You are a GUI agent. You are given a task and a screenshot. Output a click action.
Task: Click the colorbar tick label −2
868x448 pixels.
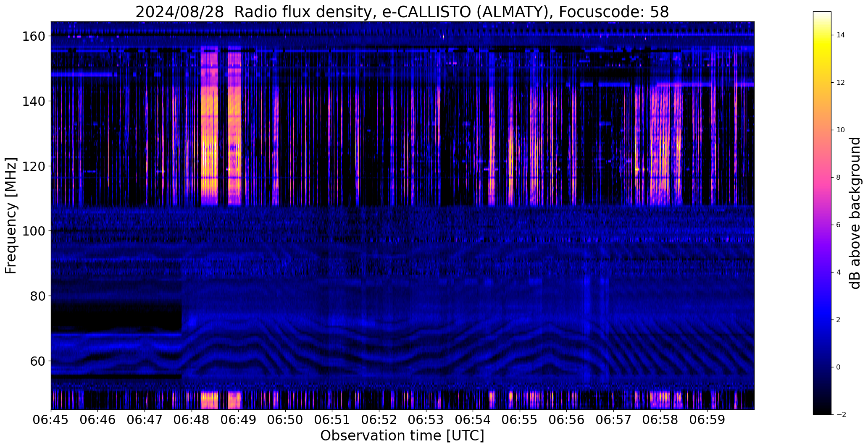(x=841, y=415)
